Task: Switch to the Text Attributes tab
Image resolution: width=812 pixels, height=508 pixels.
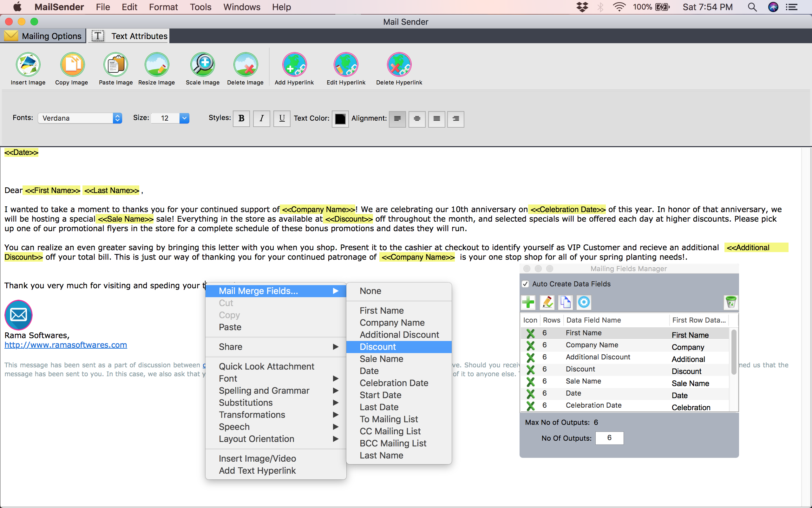Action: click(129, 36)
